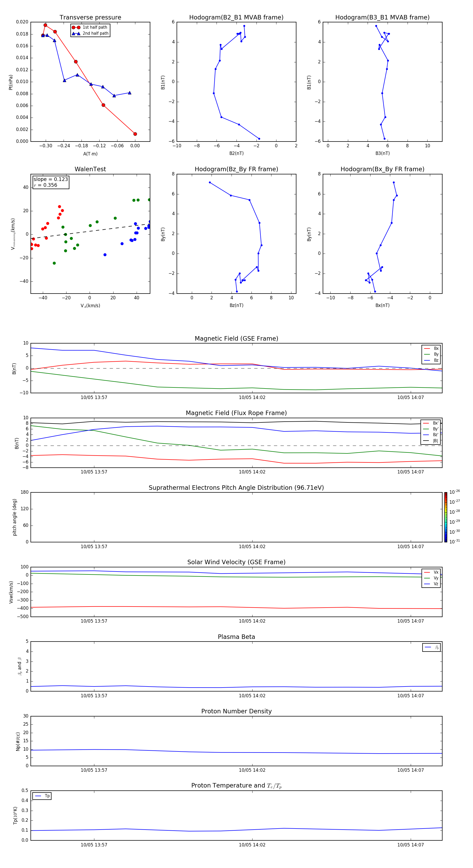Click the "Transverse pressure" plot title
This screenshot has height=868, width=473.
click(x=90, y=18)
